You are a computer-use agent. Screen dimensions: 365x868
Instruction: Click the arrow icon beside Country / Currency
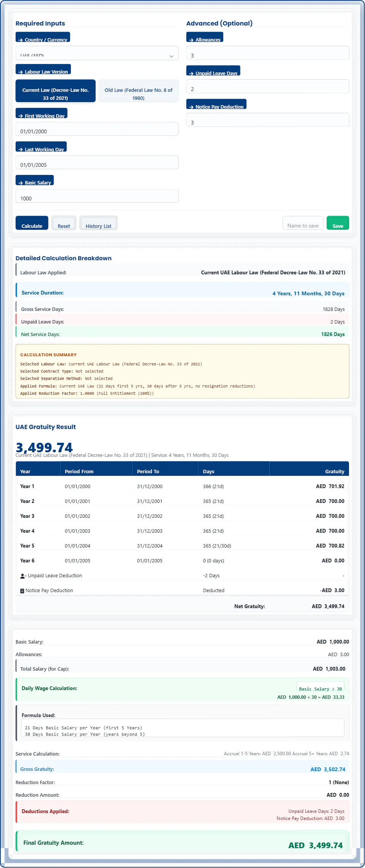tap(21, 40)
